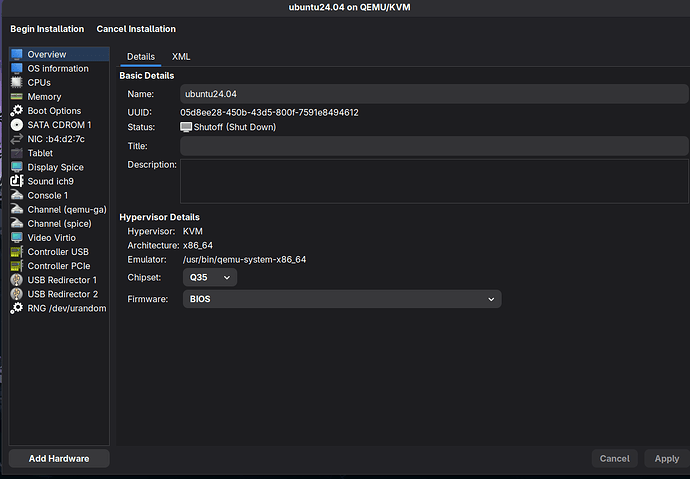Click the NIC network arrows icon
The width and height of the screenshot is (690, 479).
click(x=17, y=139)
